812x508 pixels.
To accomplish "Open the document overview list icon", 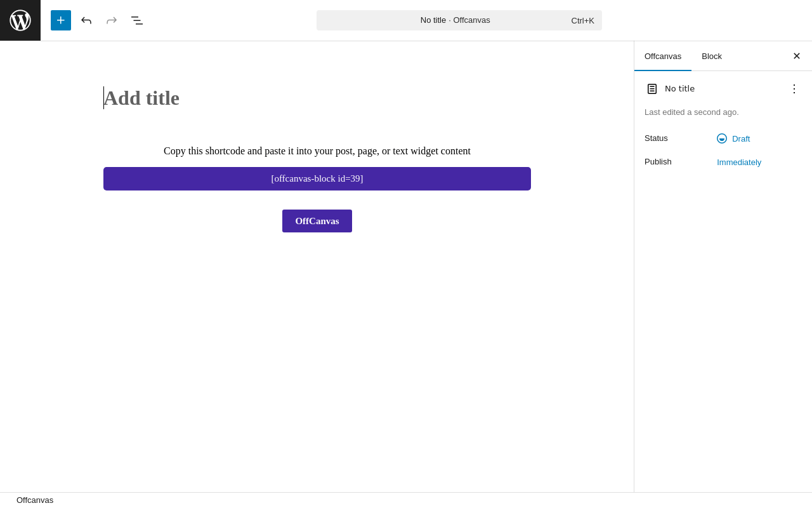I will pyautogui.click(x=137, y=20).
